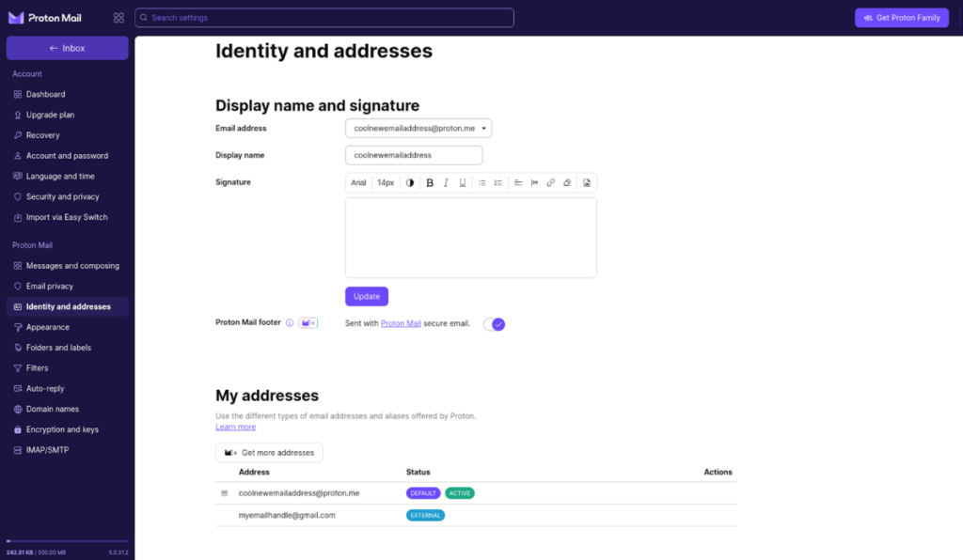963x560 pixels.
Task: Toggle the Proton Mail footer switch
Action: point(494,324)
